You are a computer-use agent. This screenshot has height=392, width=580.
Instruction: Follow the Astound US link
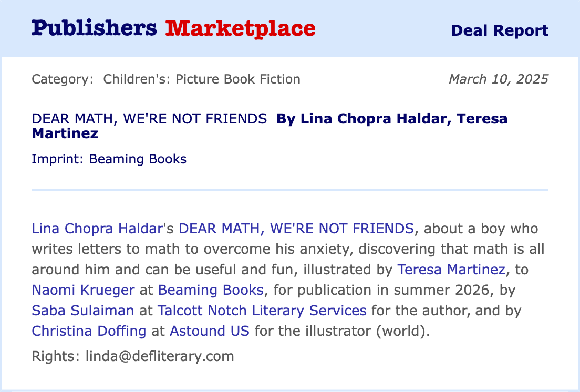210,331
